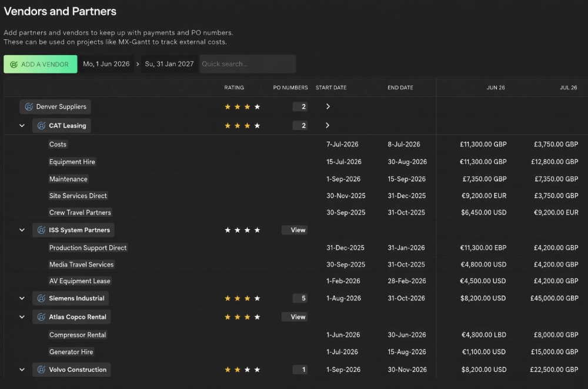Collapse the Atlas Copco Rental group
This screenshot has width=588, height=389.
coord(22,317)
